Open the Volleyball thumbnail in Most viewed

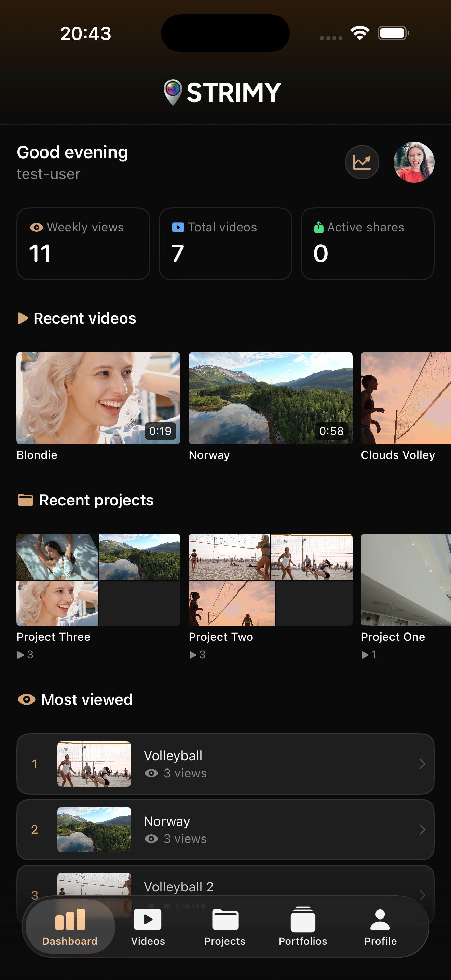point(94,764)
